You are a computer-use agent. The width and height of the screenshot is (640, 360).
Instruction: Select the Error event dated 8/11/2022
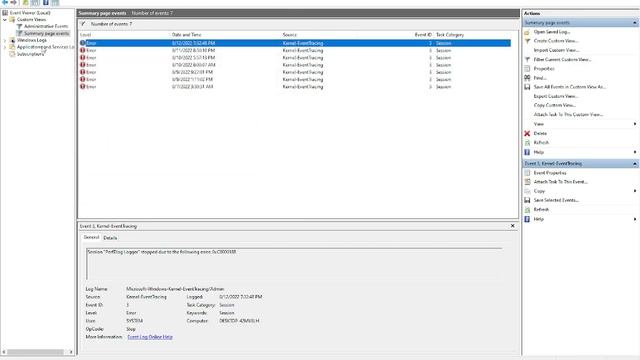295,51
